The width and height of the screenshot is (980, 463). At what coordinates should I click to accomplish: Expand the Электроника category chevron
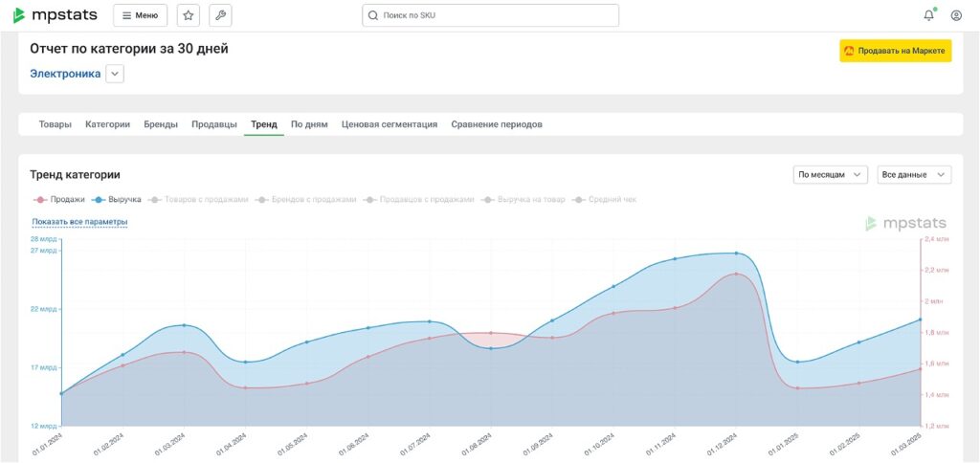coord(115,74)
